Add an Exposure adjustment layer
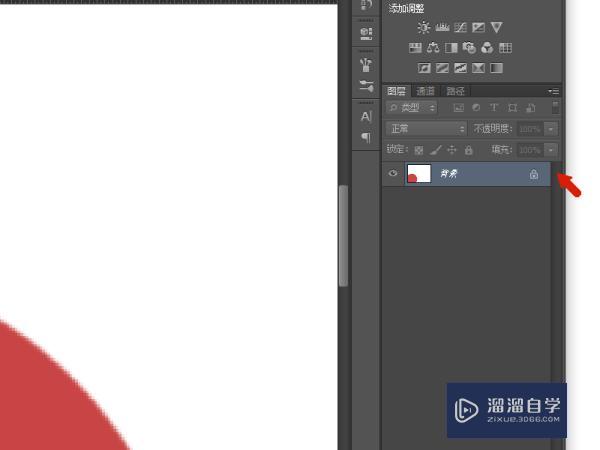Screen dimensions: 600x450 [x=478, y=28]
